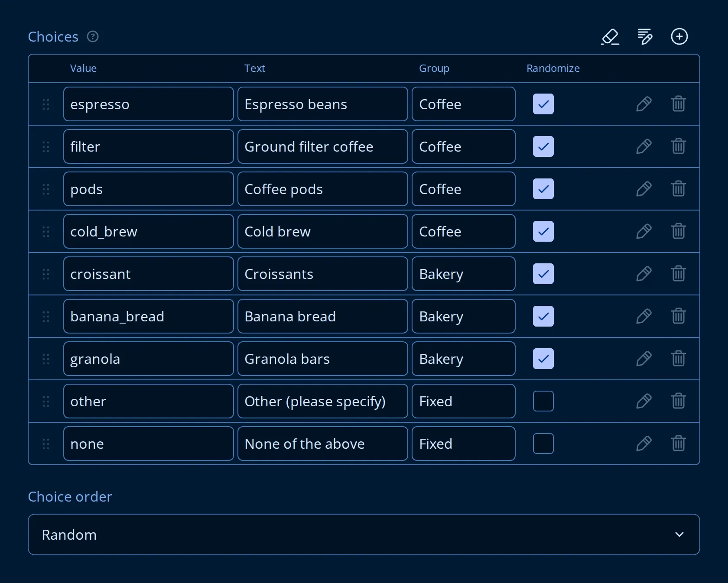The image size is (728, 583).
Task: Delete the cold_brew choice row
Action: (678, 231)
